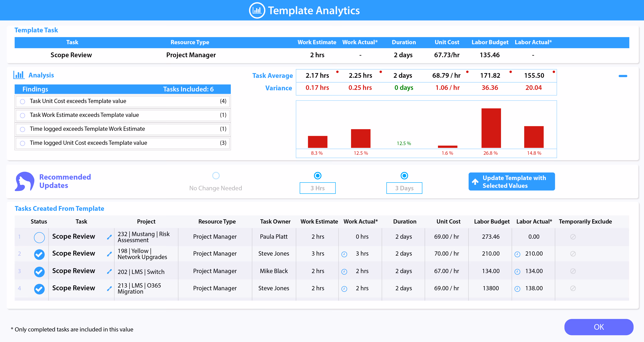This screenshot has width=644, height=342.
Task: Click the 'Tasks Included: 6' label
Action: tap(188, 89)
